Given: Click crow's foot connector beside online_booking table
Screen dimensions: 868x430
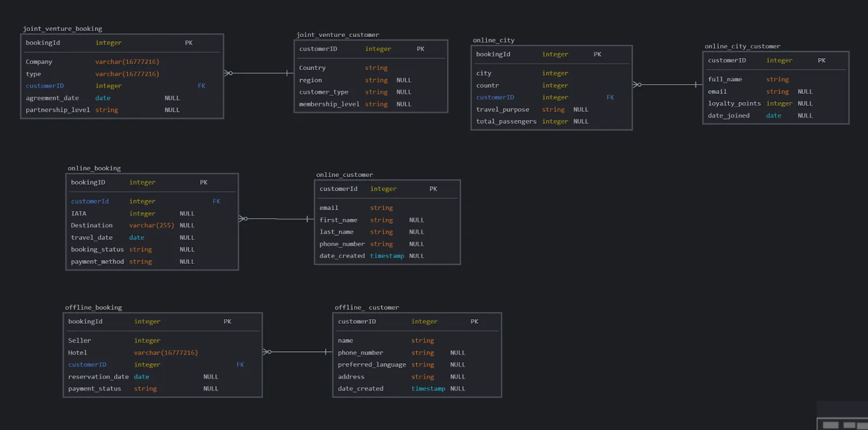Looking at the screenshot, I should point(243,219).
